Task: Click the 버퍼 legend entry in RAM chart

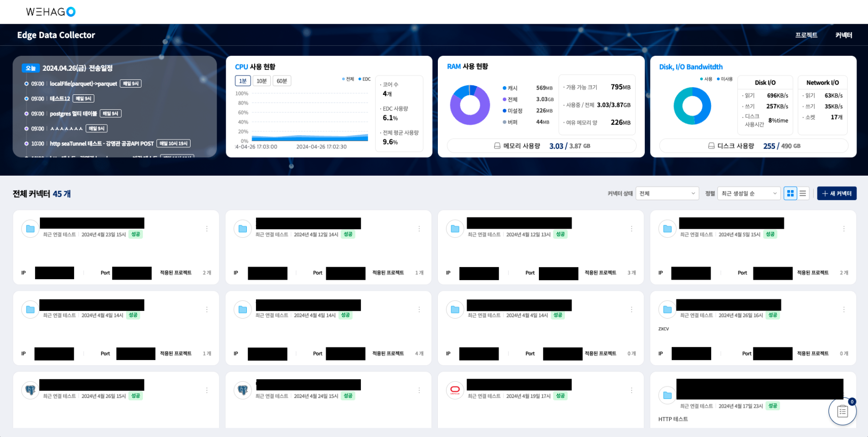Action: pos(510,122)
